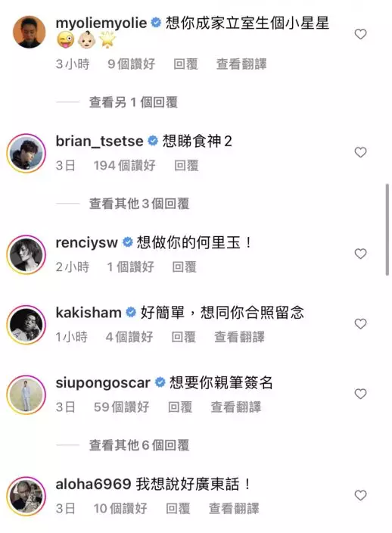Click 回覆 under renciysw's comment
This screenshot has width=392, height=533.
coord(184,266)
